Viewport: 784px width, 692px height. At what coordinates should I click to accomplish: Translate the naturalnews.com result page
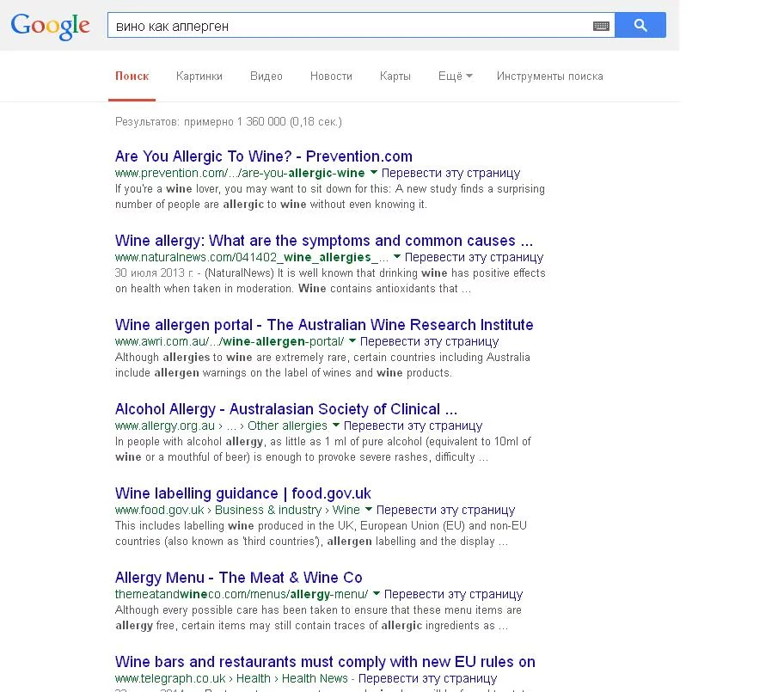click(x=474, y=257)
